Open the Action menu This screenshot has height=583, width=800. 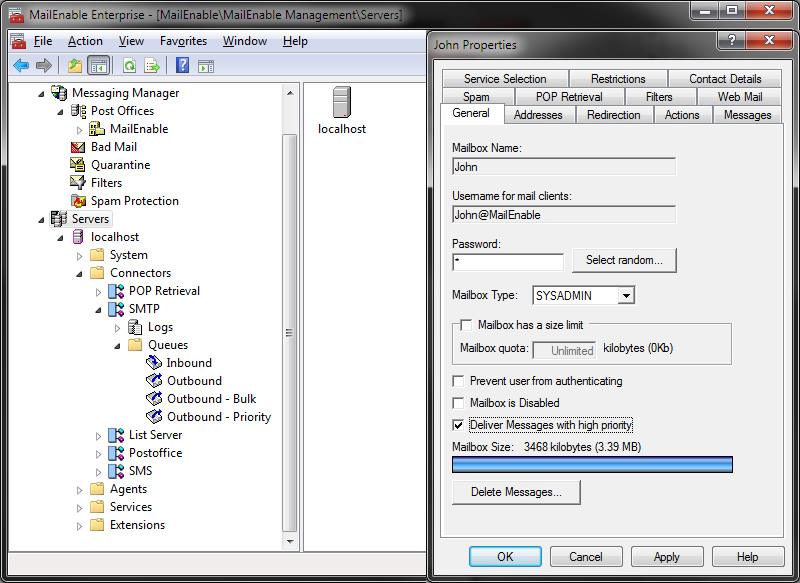pos(85,41)
